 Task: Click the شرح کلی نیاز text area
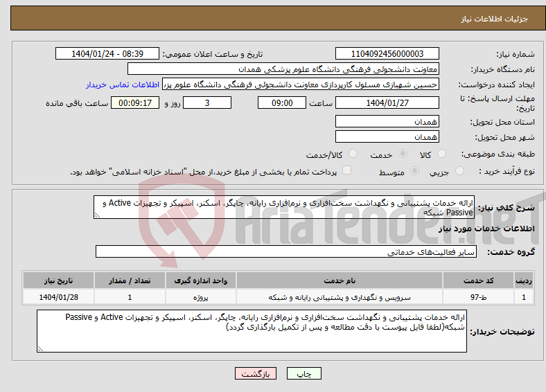coord(284,207)
